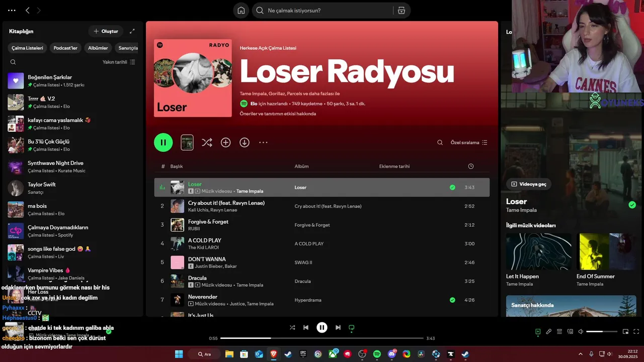Open the three-dot menu at top left
This screenshot has height=362, width=644.
[x=12, y=10]
